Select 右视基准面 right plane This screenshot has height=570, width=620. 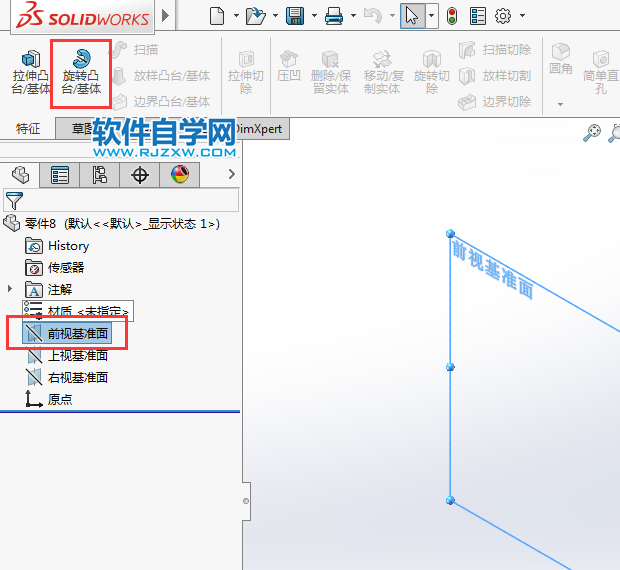[67, 377]
